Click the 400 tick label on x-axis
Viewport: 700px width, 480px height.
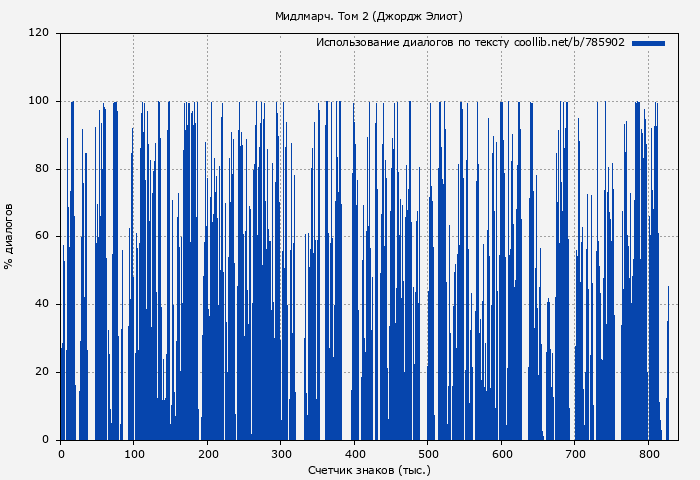[x=354, y=454]
